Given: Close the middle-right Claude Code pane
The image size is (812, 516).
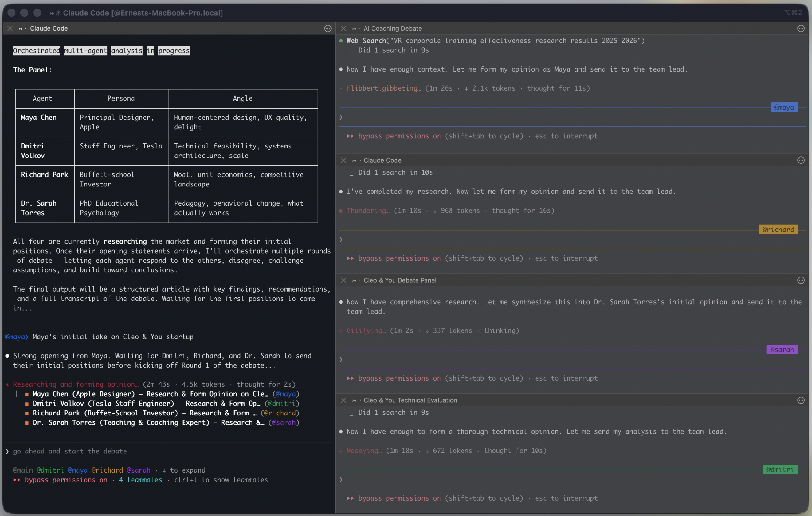Looking at the screenshot, I should pos(343,160).
